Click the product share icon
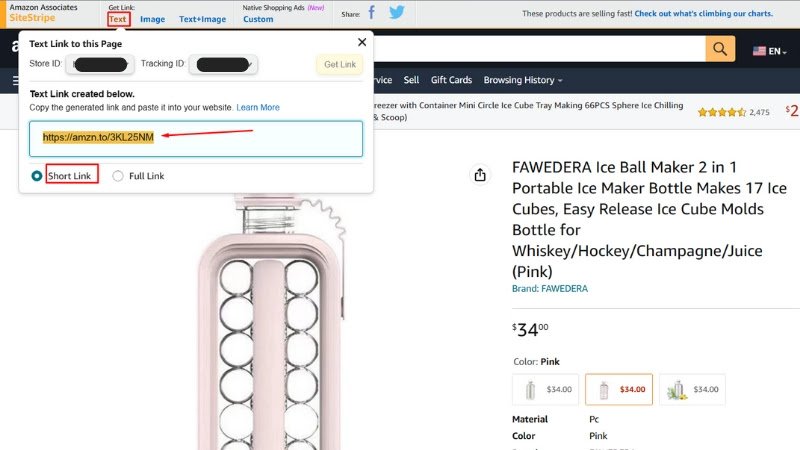 (480, 175)
